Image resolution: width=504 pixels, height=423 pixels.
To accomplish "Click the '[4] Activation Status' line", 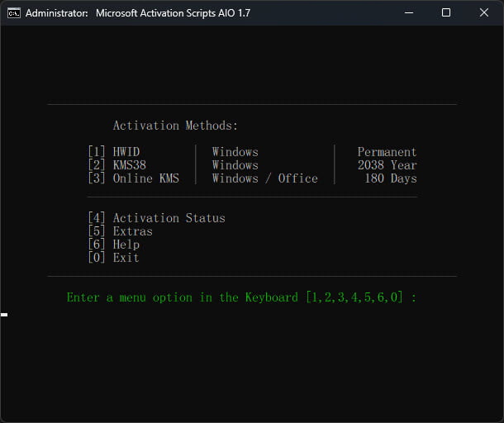I will pos(156,218).
